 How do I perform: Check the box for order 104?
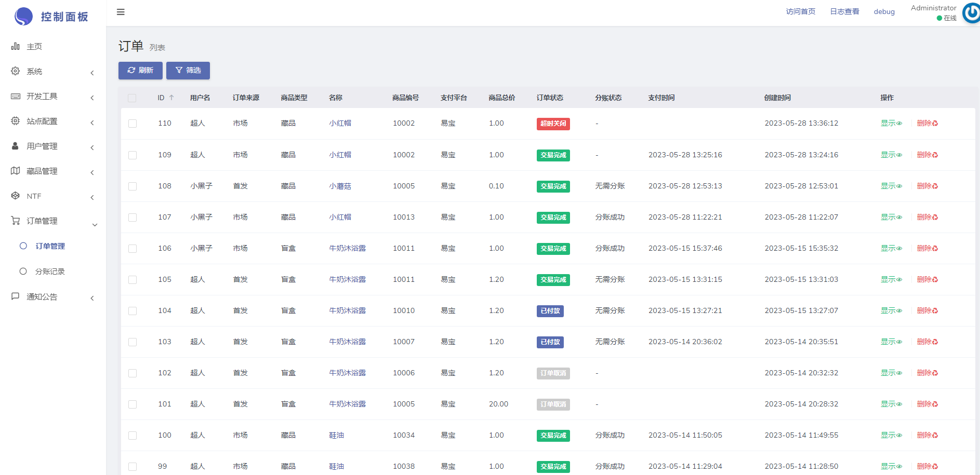coord(133,311)
